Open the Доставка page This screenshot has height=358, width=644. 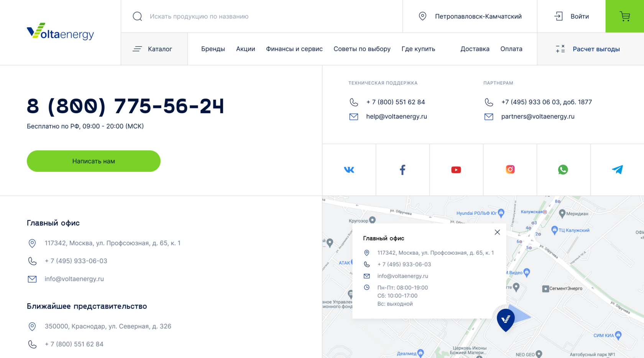[475, 49]
